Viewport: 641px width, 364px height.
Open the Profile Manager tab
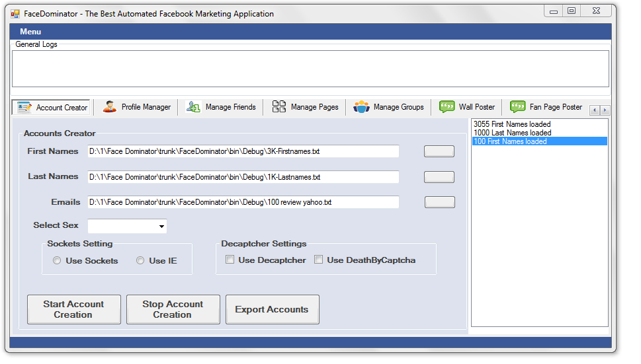pos(136,107)
